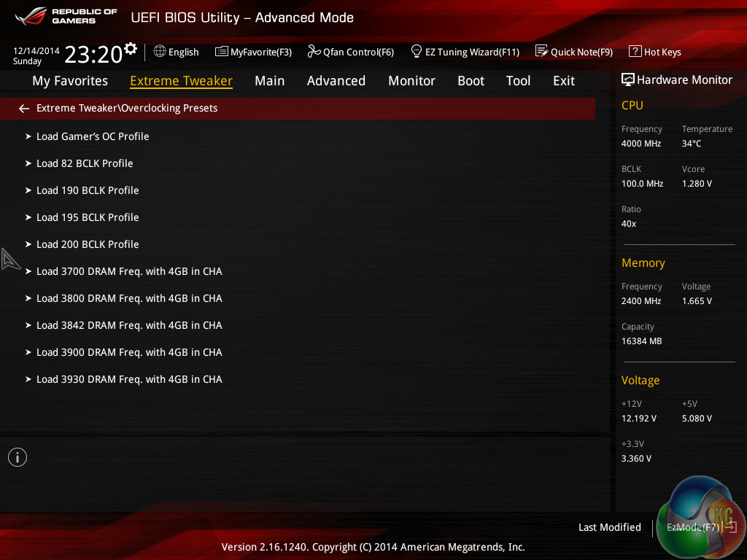The width and height of the screenshot is (747, 560).
Task: Open Monitor tab
Action: (x=411, y=81)
